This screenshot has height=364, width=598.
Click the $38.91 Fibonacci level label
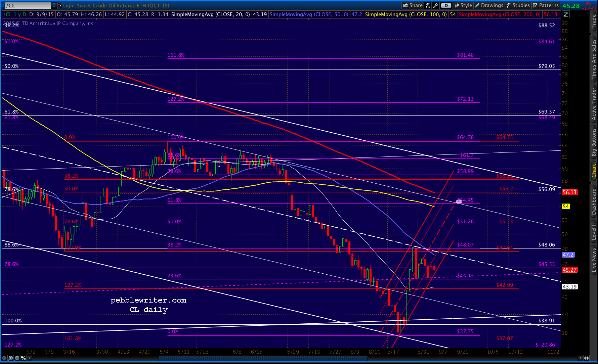point(546,321)
